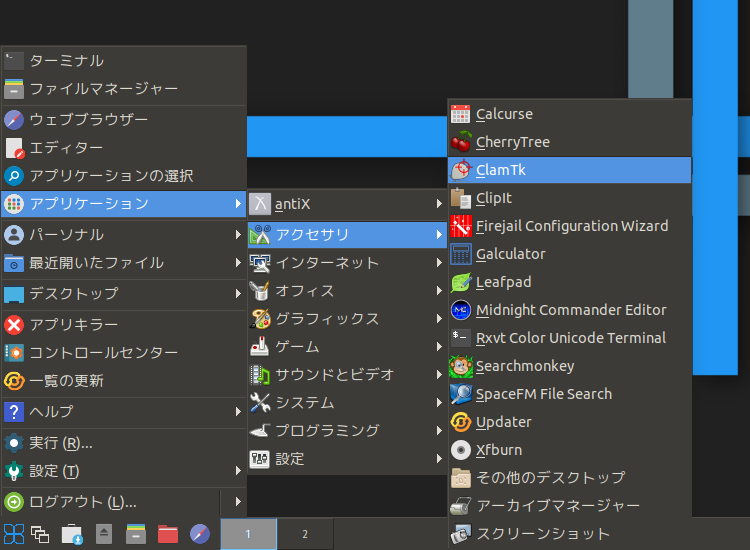Click the ClamTk target icon

(x=461, y=170)
